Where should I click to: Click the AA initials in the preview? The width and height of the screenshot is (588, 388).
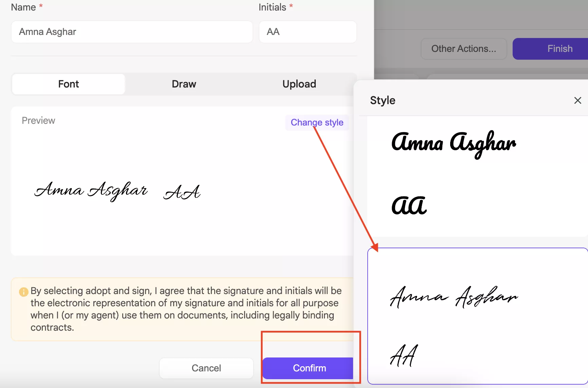[182, 192]
